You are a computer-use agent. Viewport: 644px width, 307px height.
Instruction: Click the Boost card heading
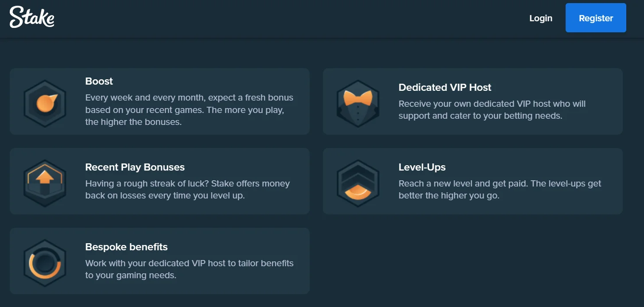[99, 81]
